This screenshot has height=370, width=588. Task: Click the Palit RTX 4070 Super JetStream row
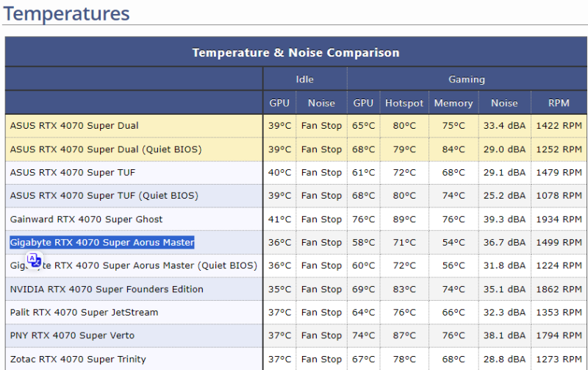click(x=84, y=312)
